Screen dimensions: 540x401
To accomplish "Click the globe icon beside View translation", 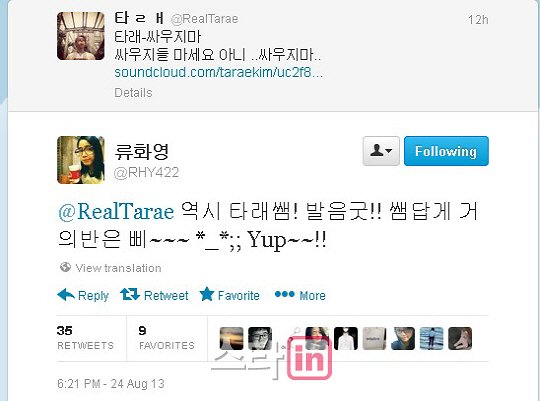I will click(65, 267).
